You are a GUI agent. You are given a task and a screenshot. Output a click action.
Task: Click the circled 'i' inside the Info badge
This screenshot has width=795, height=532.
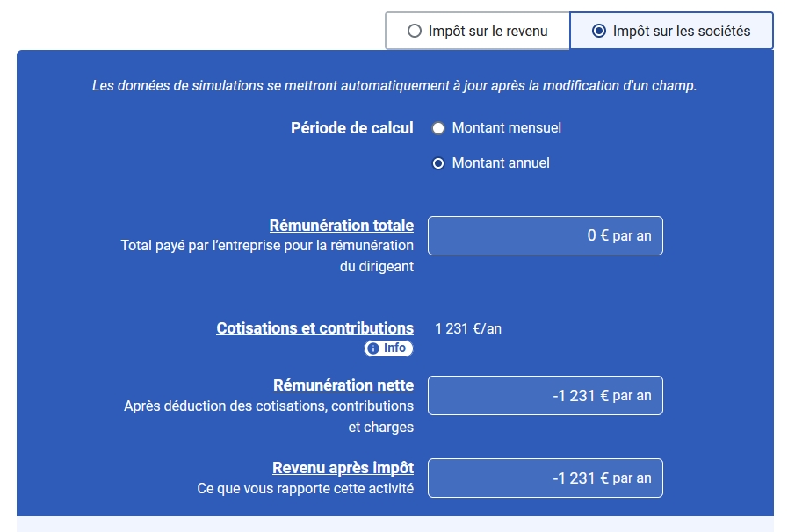(375, 349)
